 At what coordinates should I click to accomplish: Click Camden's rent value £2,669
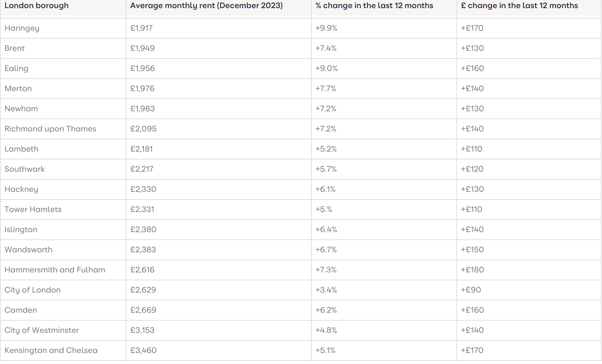click(x=143, y=310)
